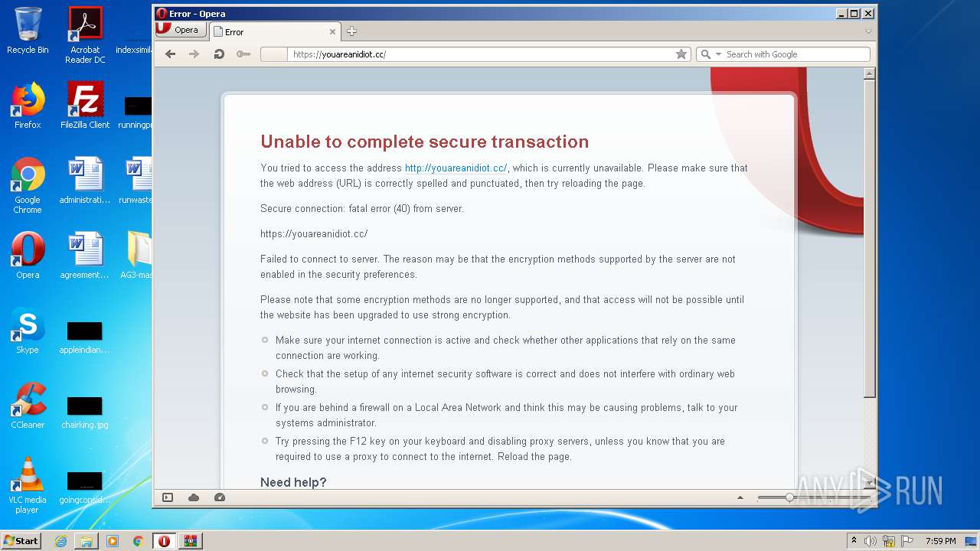Go back to the previous page
Screen dimensions: 980x551
171,54
